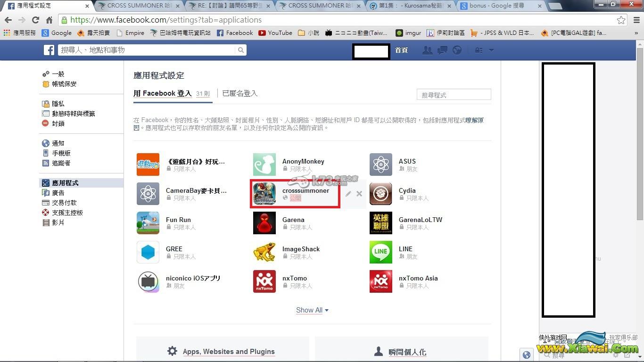Go to 首頁 in the Facebook bar
Viewport: 644px width, 362px height.
click(401, 50)
